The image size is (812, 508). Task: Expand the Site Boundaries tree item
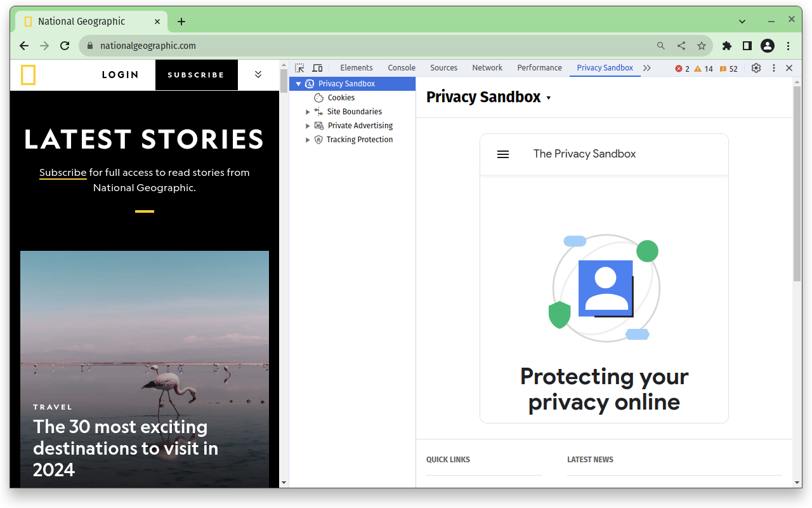(308, 111)
